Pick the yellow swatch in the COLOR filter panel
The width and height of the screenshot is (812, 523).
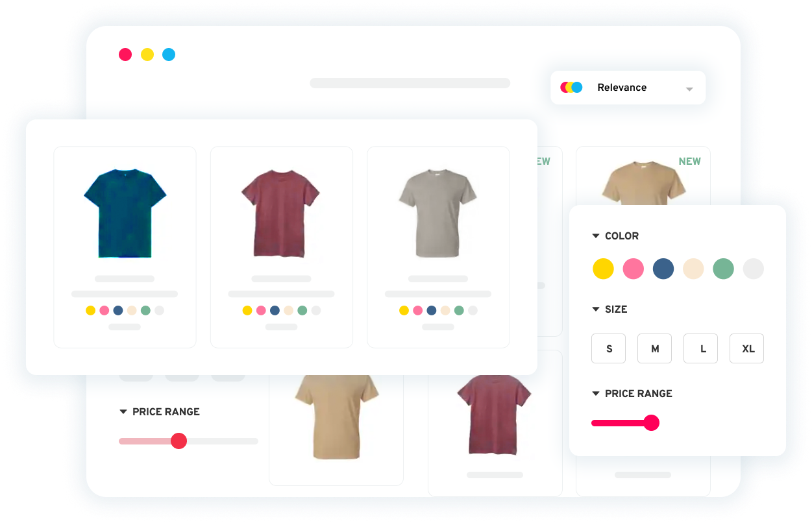(x=603, y=268)
